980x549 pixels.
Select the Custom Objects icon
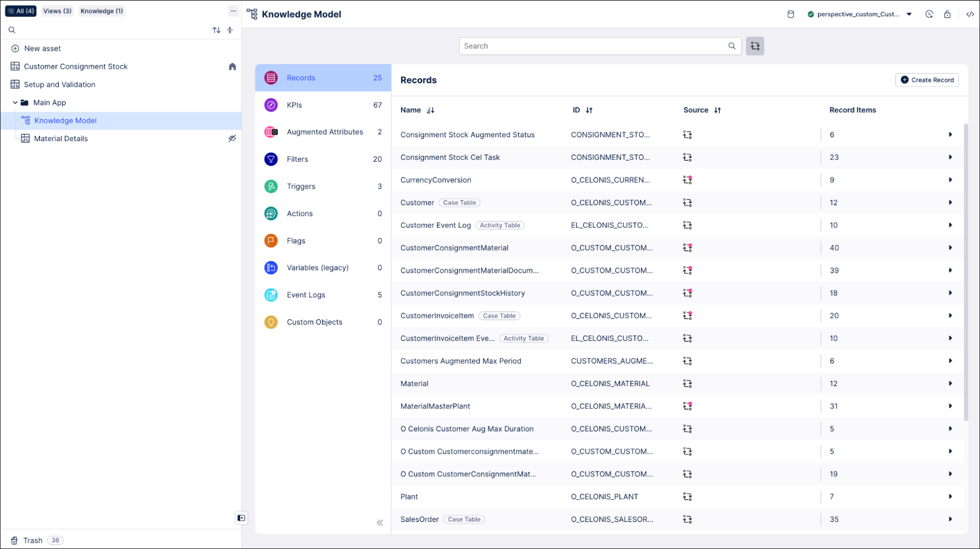click(x=270, y=322)
